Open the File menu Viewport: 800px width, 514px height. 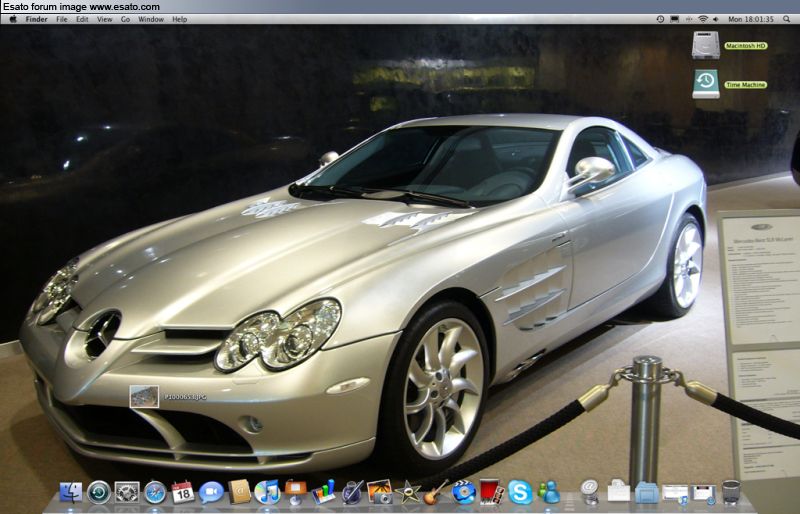[x=62, y=19]
